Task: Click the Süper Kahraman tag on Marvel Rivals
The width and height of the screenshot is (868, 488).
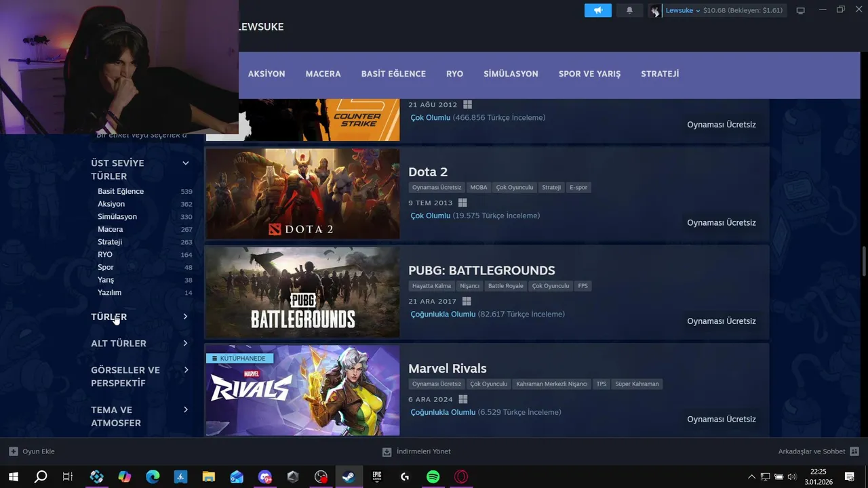Action: 637,384
